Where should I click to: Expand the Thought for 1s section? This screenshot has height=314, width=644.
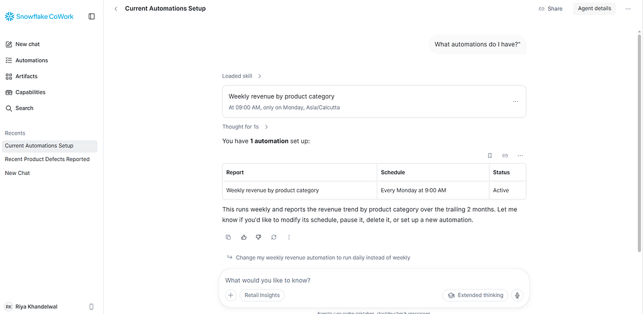[x=245, y=127]
